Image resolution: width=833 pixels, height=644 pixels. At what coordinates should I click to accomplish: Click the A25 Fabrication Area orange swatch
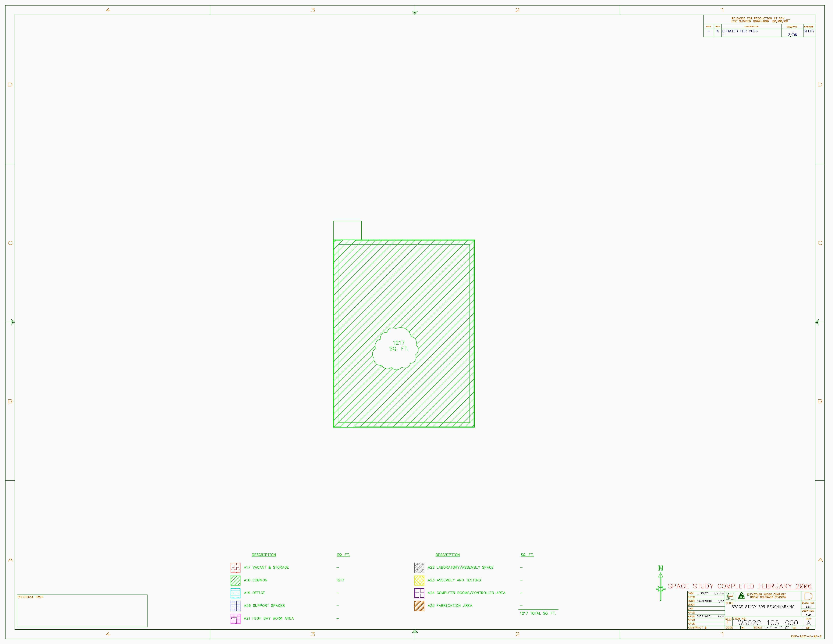tap(419, 606)
